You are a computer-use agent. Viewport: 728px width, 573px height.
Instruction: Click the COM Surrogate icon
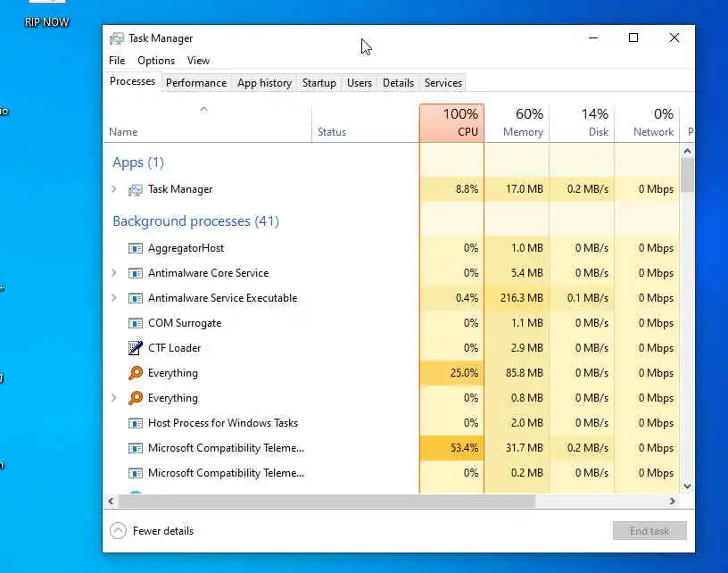pos(135,323)
